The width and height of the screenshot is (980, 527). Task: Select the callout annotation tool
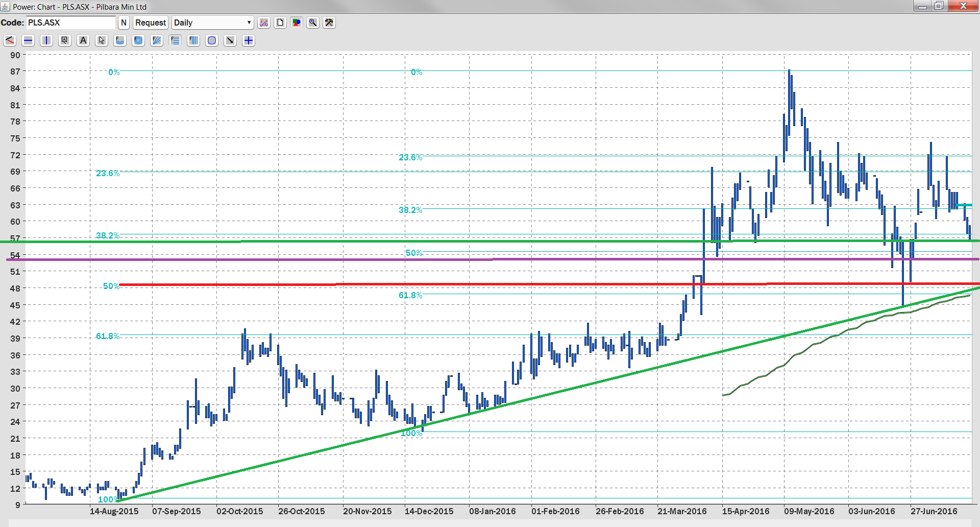65,40
